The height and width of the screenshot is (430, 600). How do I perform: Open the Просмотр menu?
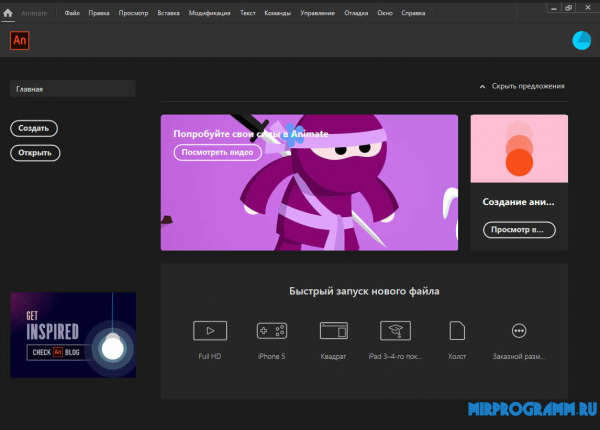tap(133, 13)
